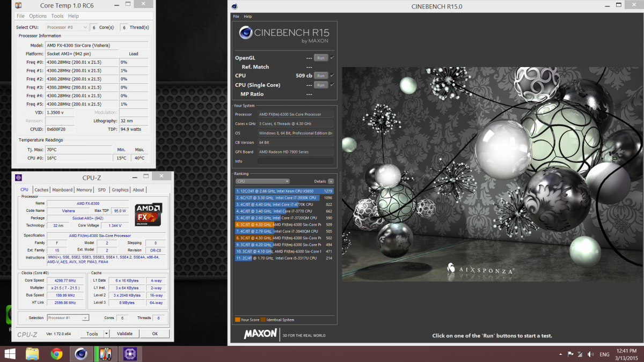Show hidden system tray icons
Viewport: 644px width, 362px height.
pyautogui.click(x=560, y=354)
